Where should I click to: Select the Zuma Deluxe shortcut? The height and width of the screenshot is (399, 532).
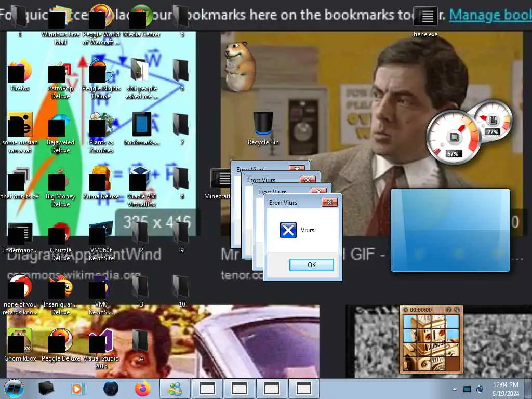coord(101,183)
